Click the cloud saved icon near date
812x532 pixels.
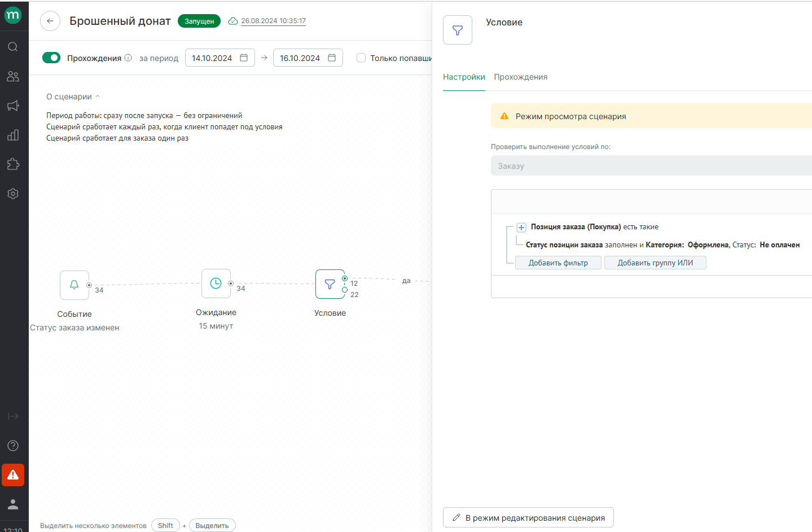[x=233, y=21]
